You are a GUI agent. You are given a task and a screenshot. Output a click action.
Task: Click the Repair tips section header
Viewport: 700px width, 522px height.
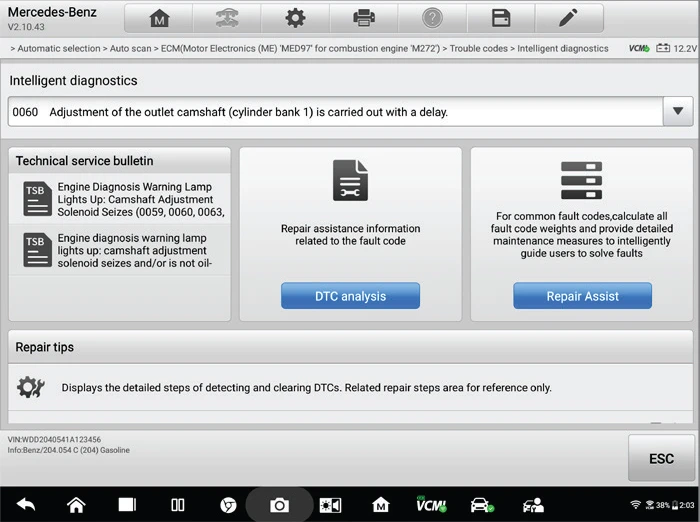click(350, 347)
